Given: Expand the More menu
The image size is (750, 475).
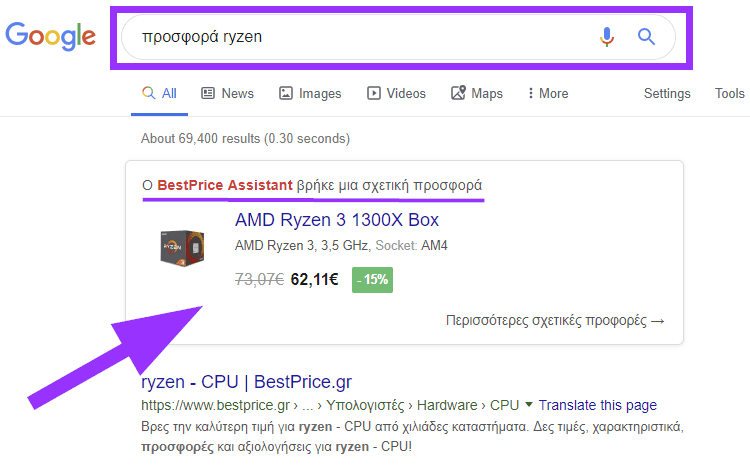Looking at the screenshot, I should 548,93.
